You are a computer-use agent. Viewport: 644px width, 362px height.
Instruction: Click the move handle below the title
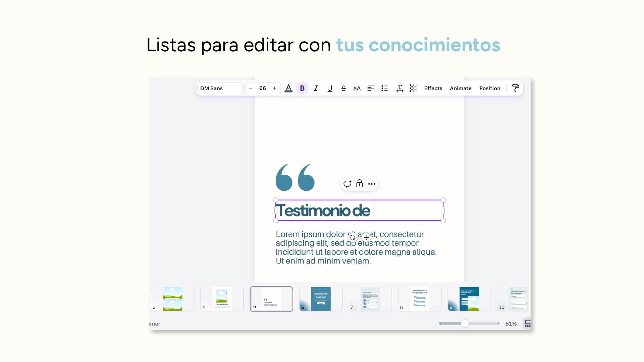click(366, 237)
